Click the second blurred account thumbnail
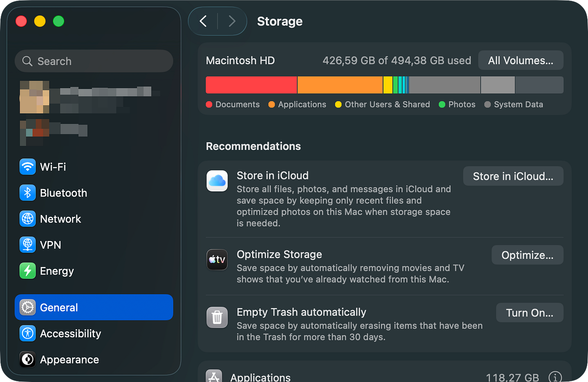The height and width of the screenshot is (382, 588). coord(34,132)
